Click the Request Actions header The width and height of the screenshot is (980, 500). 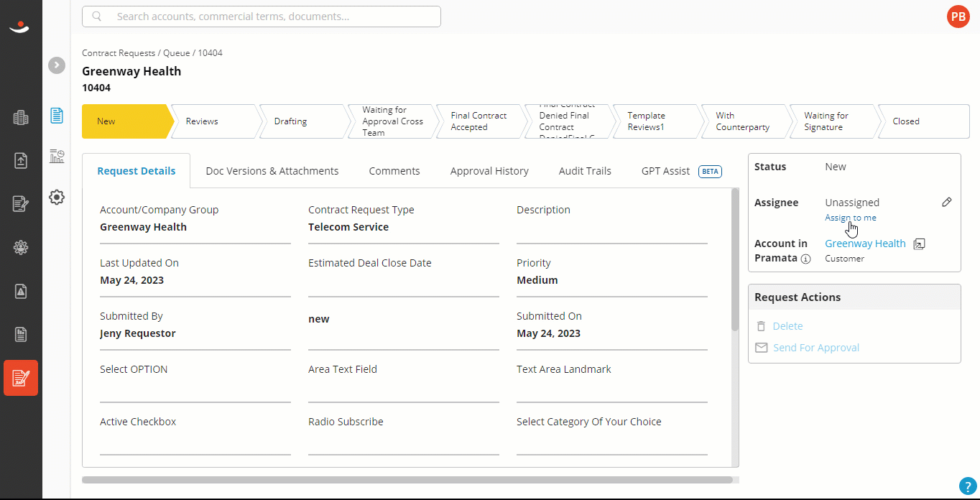[x=854, y=297]
